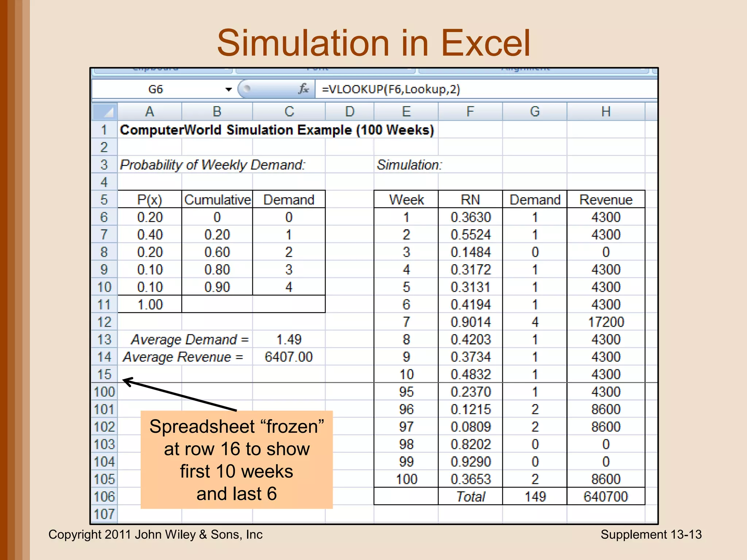Click the average demand value 1.49
The image size is (747, 560).
click(x=289, y=339)
